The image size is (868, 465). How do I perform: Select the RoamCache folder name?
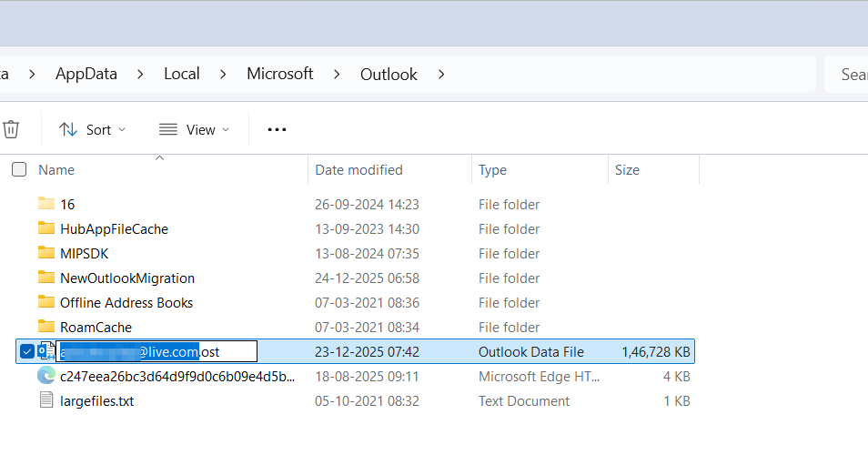tap(96, 328)
